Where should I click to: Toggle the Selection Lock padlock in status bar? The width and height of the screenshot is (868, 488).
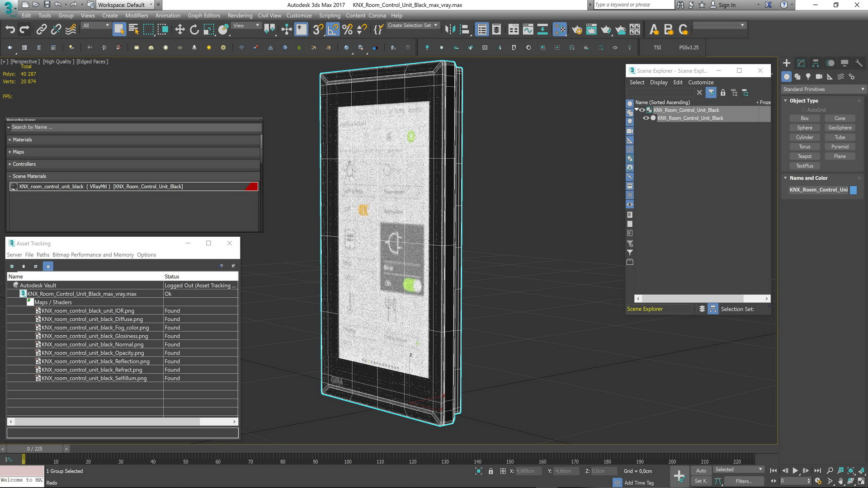491,471
